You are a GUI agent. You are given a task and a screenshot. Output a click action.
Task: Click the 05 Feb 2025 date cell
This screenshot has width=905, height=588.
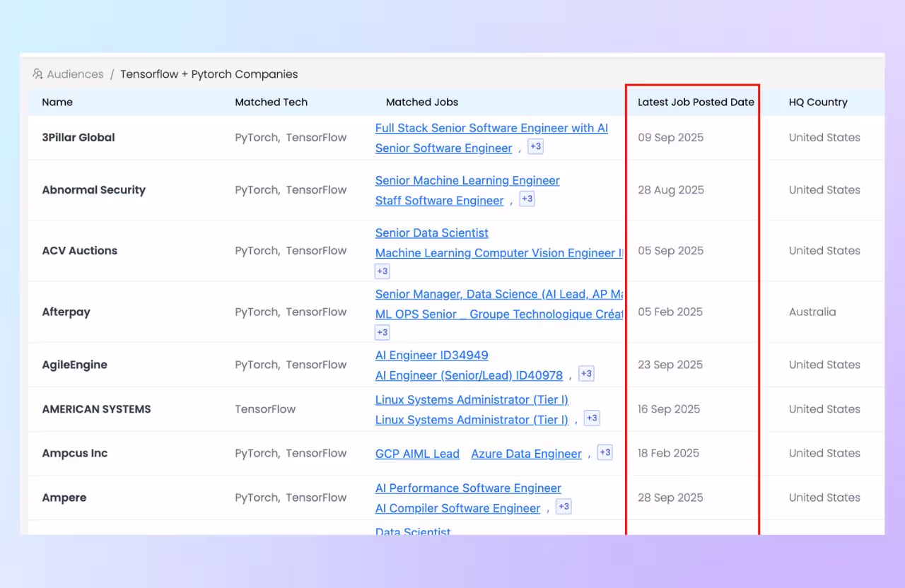[670, 312]
